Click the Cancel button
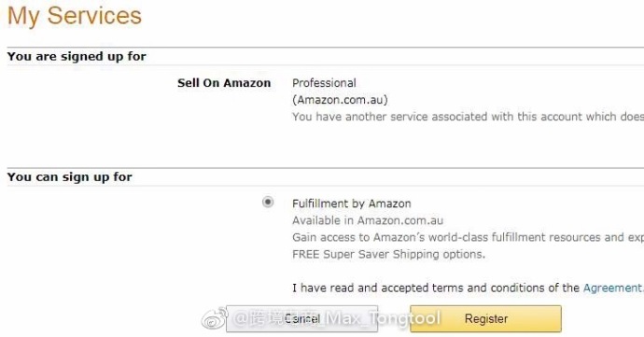Image resolution: width=644 pixels, height=337 pixels. point(301,318)
